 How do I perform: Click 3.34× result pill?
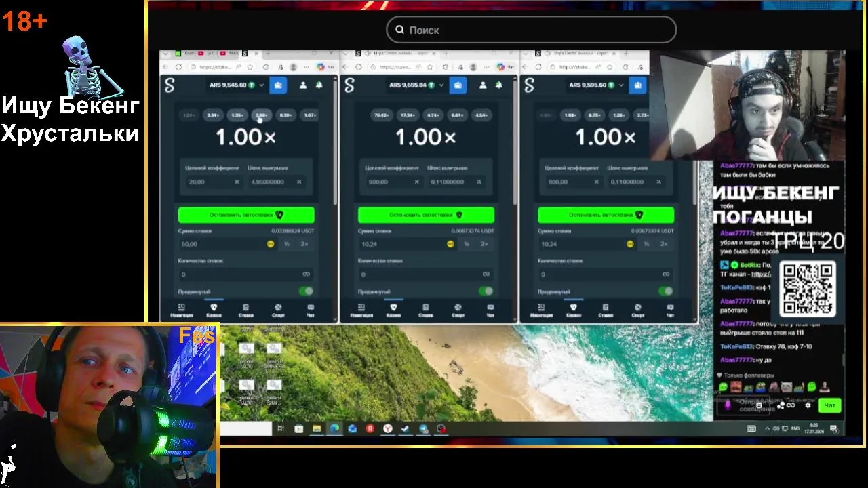pos(213,115)
